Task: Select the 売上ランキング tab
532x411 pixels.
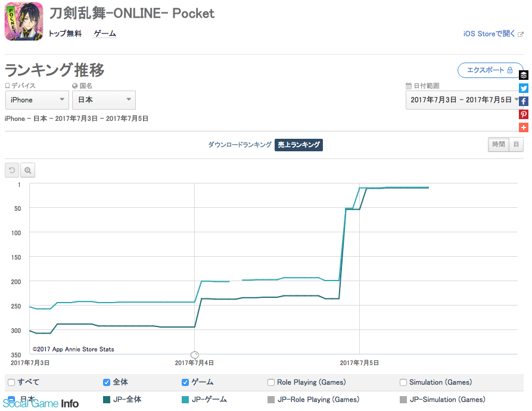Action: tap(298, 145)
